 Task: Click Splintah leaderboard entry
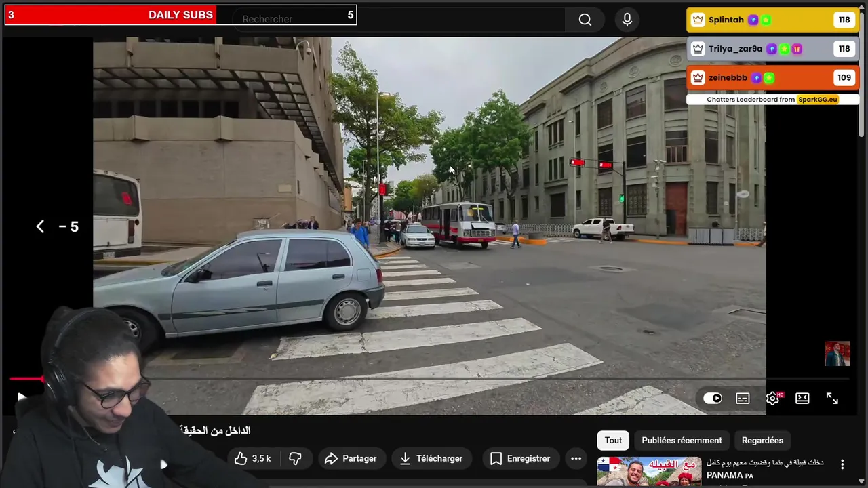[x=773, y=20]
